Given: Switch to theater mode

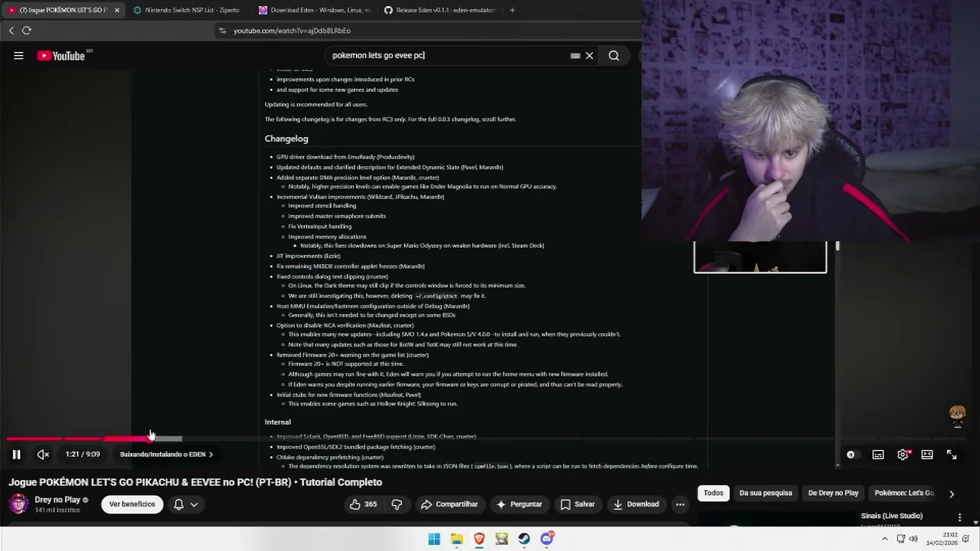Looking at the screenshot, I should pyautogui.click(x=927, y=455).
